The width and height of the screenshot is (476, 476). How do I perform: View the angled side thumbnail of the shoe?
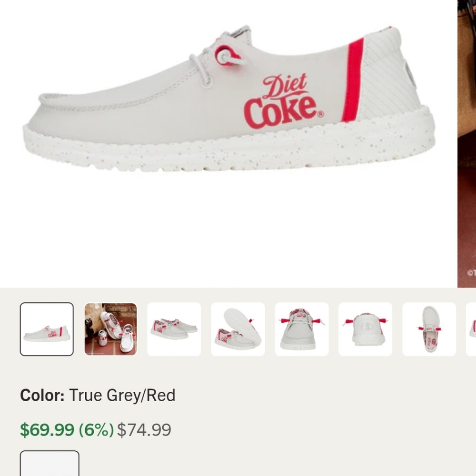pyautogui.click(x=174, y=328)
